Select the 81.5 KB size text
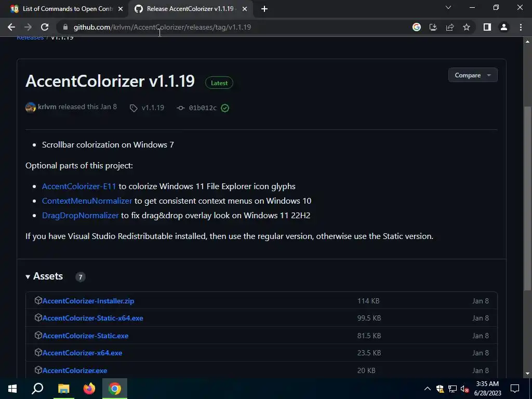The image size is (532, 399). (x=369, y=336)
